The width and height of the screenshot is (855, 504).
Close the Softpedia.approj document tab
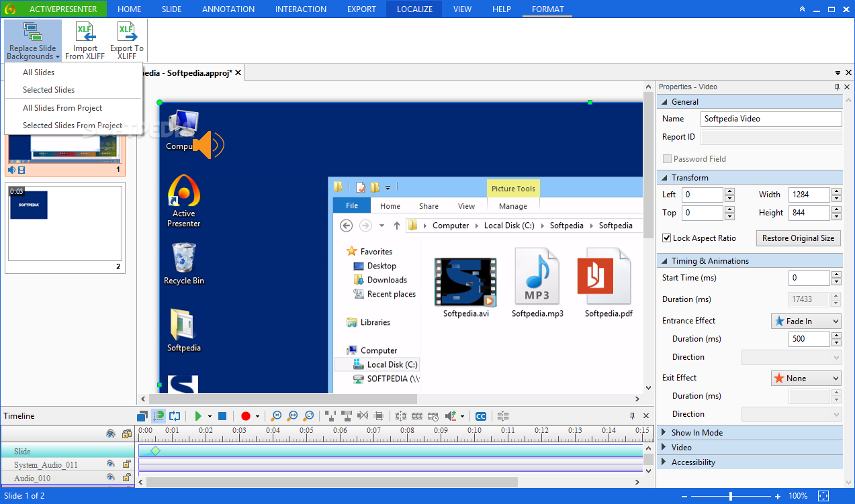[238, 72]
